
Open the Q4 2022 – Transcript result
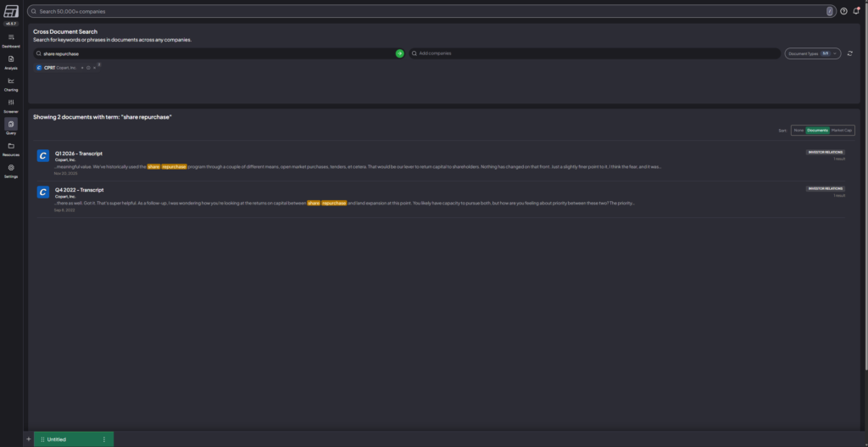point(79,190)
